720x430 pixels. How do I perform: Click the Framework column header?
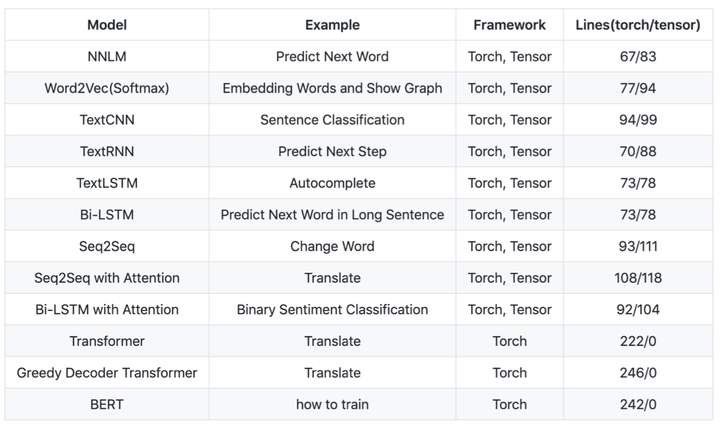(x=510, y=24)
